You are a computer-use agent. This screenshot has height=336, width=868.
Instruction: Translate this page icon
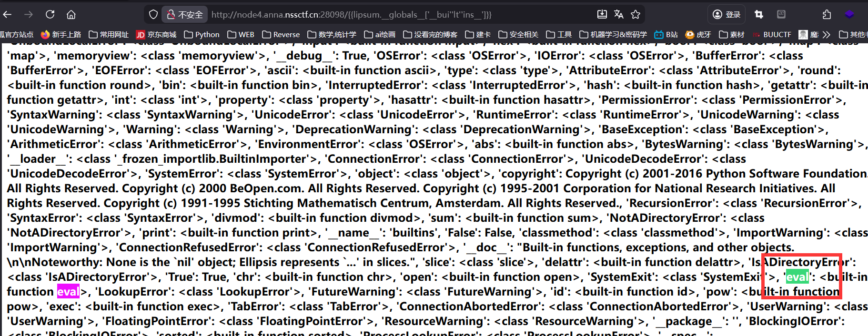tap(619, 15)
